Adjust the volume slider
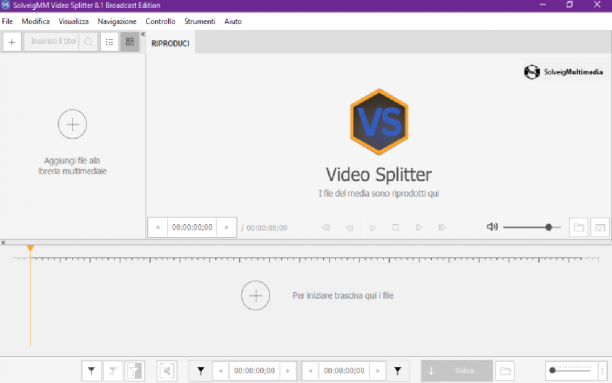Image resolution: width=612 pixels, height=383 pixels. pyautogui.click(x=532, y=227)
